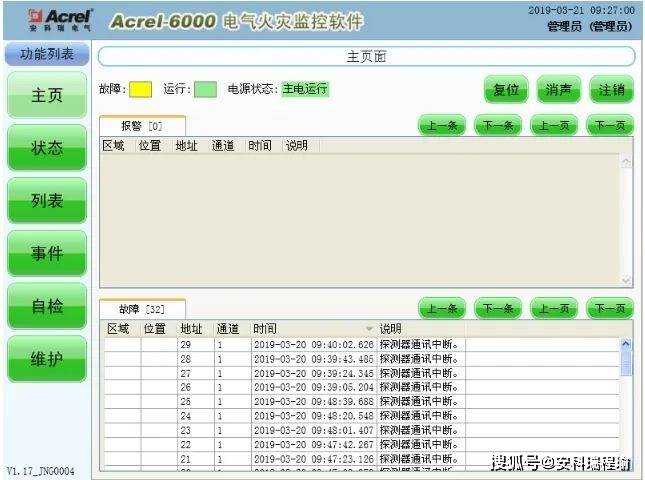Screen dimensions: 645x480
Task: Click the yellow 故障 fault indicator
Action: 140,89
